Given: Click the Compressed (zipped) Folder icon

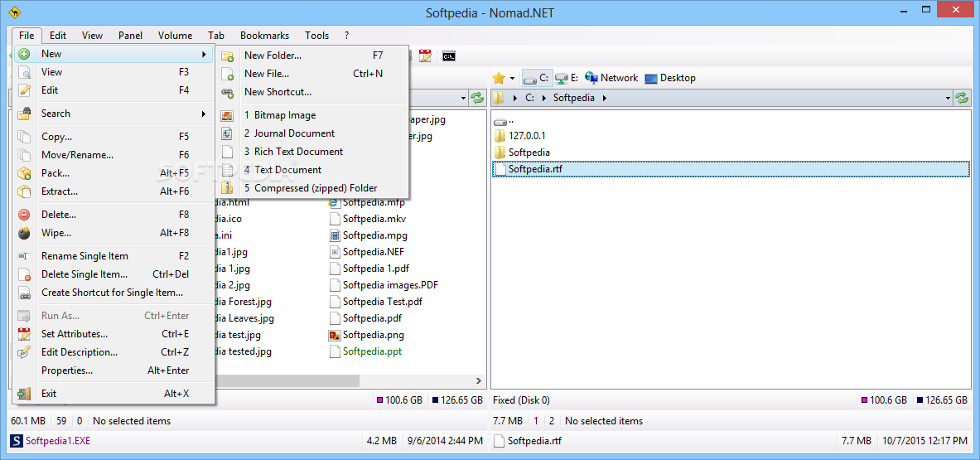Looking at the screenshot, I should (228, 188).
